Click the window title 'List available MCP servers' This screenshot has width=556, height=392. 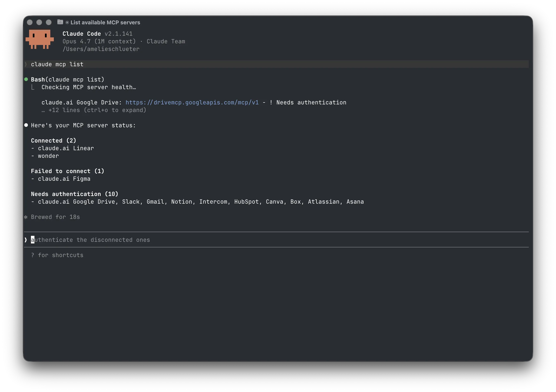point(105,22)
